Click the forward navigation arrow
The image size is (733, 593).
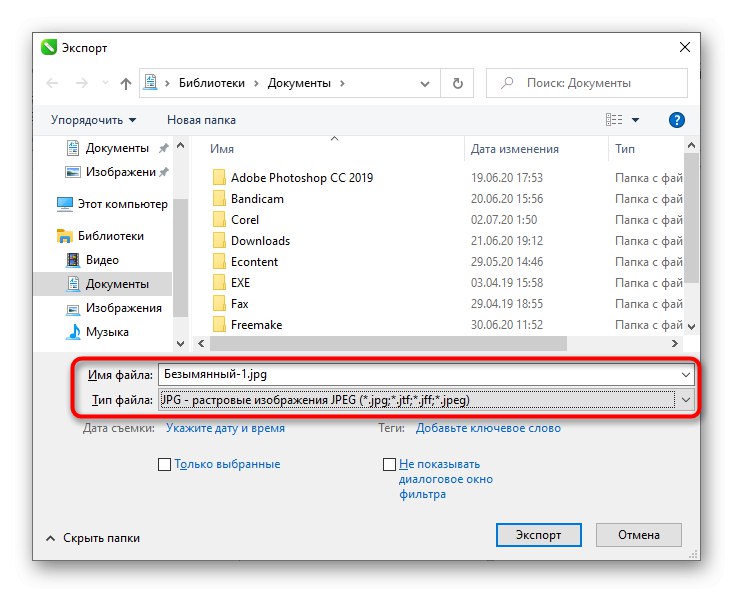[82, 83]
